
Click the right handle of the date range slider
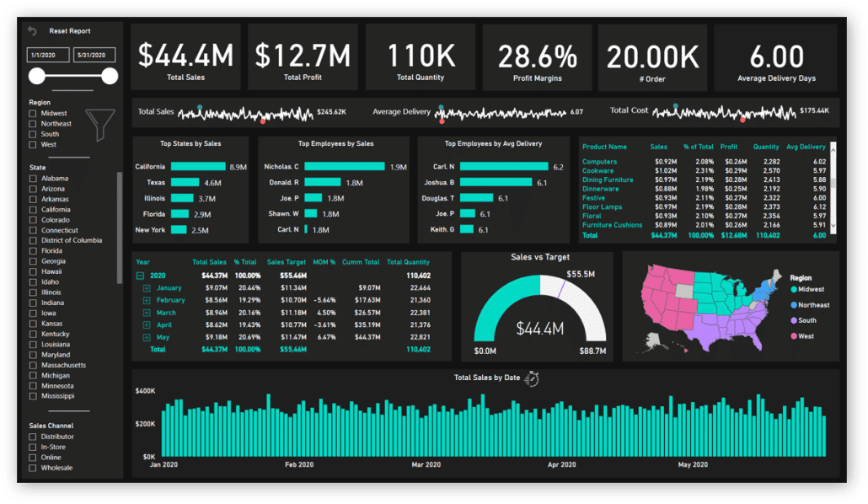[110, 76]
